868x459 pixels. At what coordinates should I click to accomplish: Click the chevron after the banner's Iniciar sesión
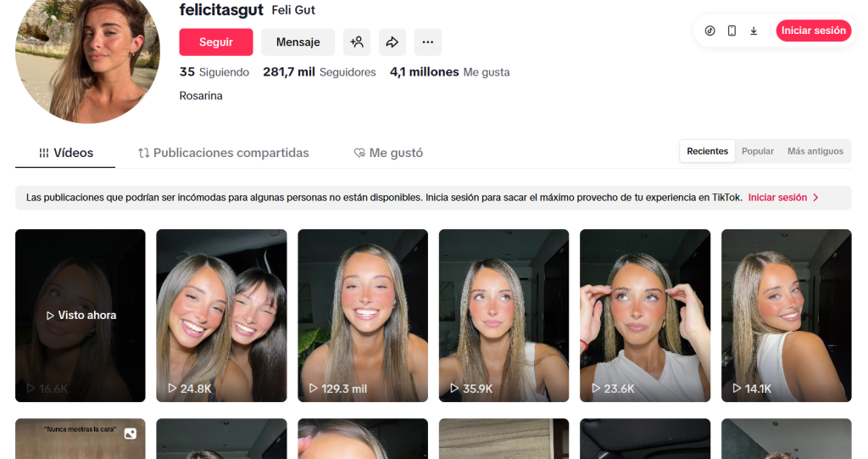(x=815, y=198)
